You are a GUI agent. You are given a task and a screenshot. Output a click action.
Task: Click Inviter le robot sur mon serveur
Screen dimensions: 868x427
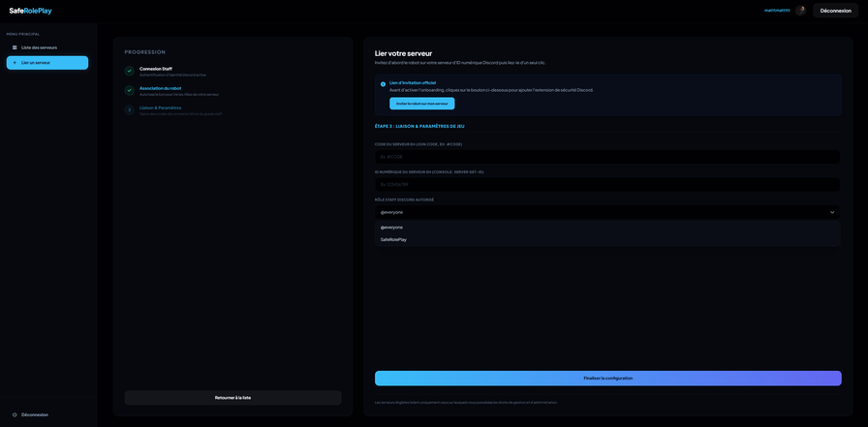(421, 104)
